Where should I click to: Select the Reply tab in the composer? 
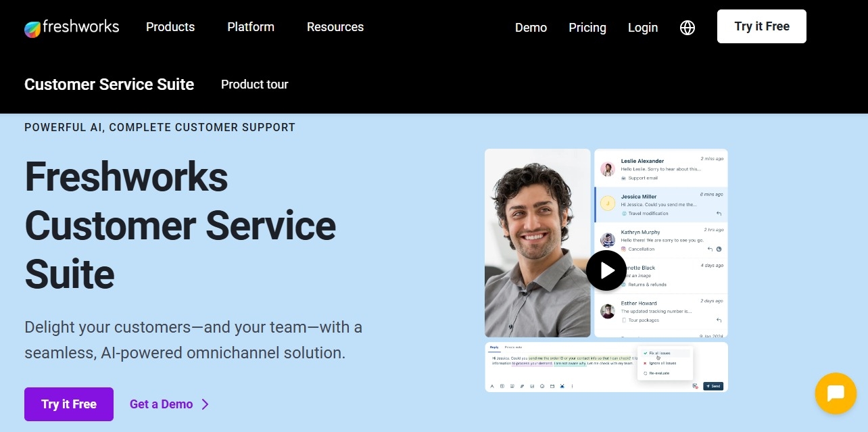pos(495,347)
